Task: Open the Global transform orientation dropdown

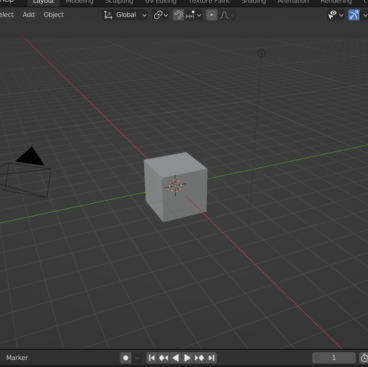Action: point(125,15)
